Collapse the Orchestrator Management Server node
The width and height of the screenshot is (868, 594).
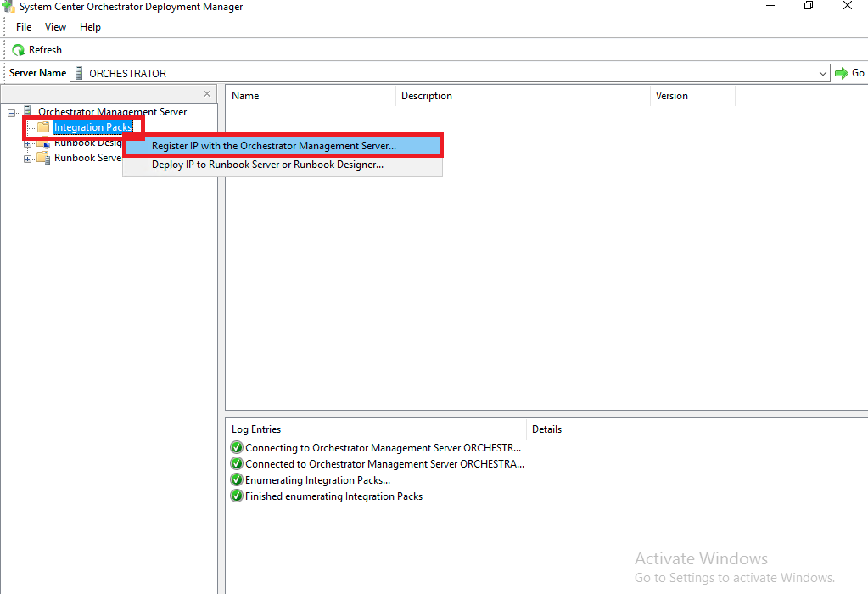click(x=11, y=112)
